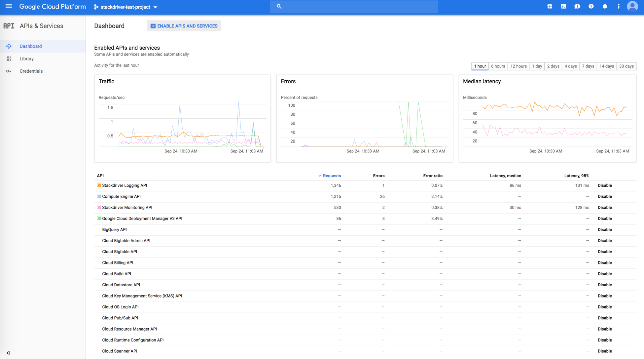Open the gift free trial icon
Screen dimensions: 644x359
[550, 6]
